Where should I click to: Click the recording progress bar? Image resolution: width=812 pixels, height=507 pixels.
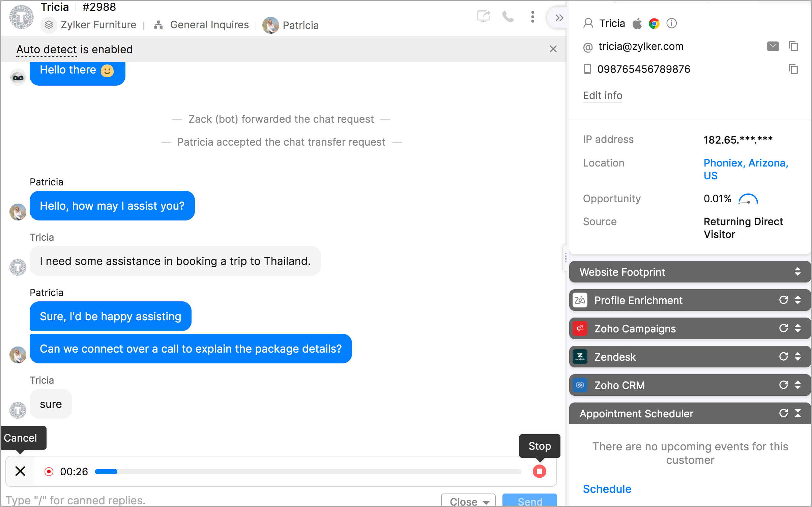(308, 472)
